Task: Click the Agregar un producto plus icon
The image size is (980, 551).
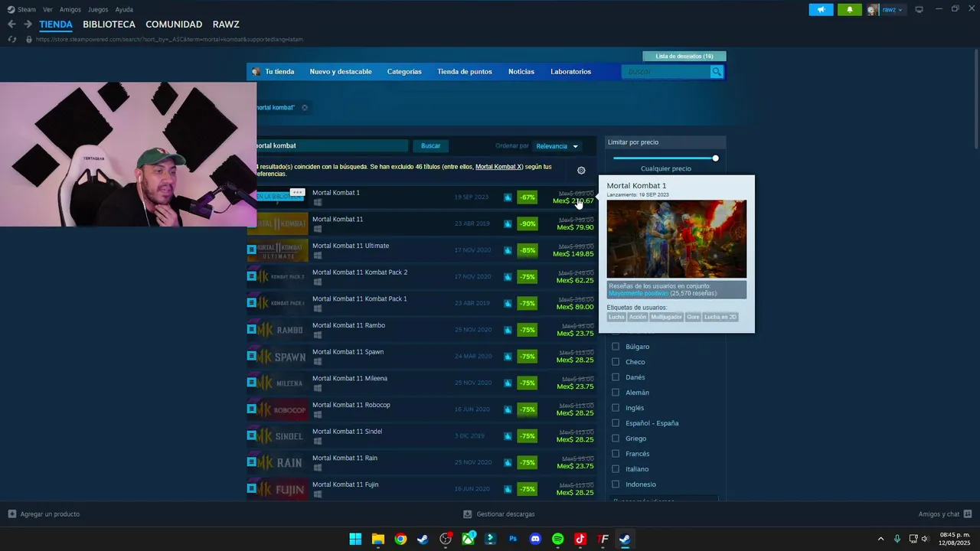Action: coord(12,514)
